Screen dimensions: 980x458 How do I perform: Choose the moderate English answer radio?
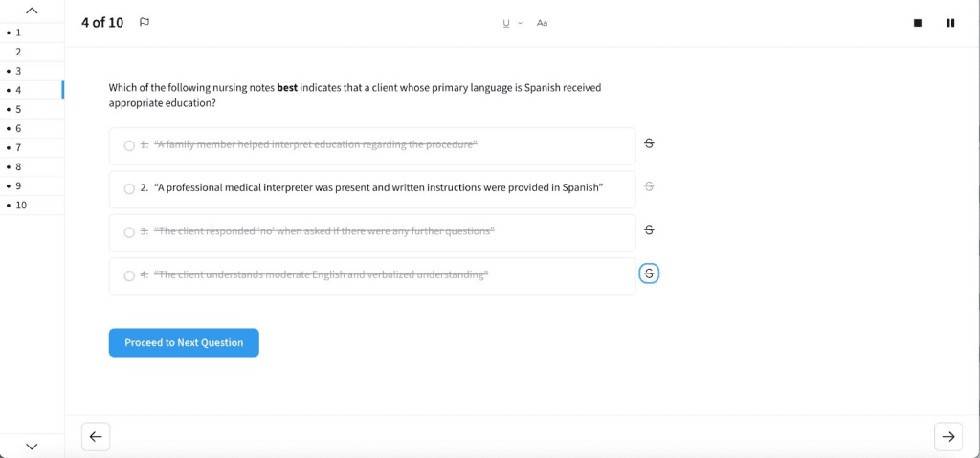(x=129, y=276)
